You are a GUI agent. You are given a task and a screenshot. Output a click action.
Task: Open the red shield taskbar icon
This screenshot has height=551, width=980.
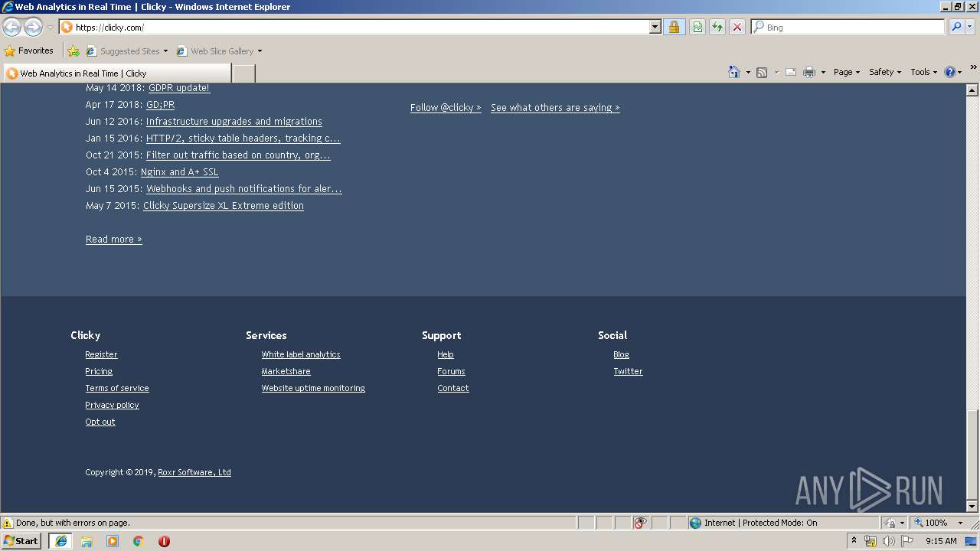(164, 541)
